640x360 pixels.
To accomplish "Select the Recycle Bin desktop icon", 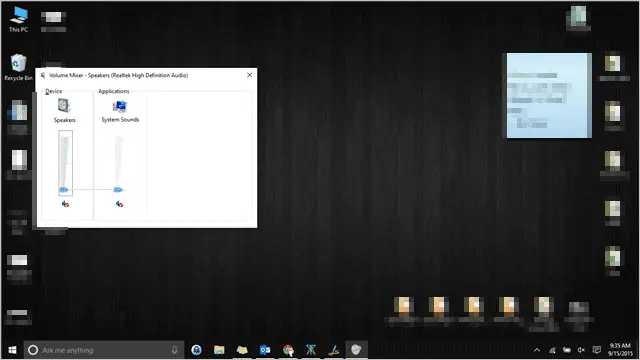I will (18, 67).
